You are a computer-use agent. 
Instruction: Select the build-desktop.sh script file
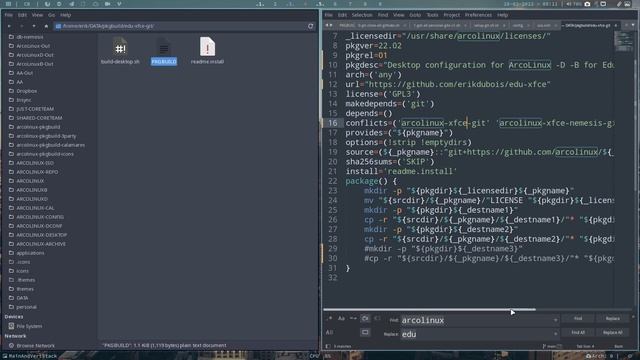[120, 50]
